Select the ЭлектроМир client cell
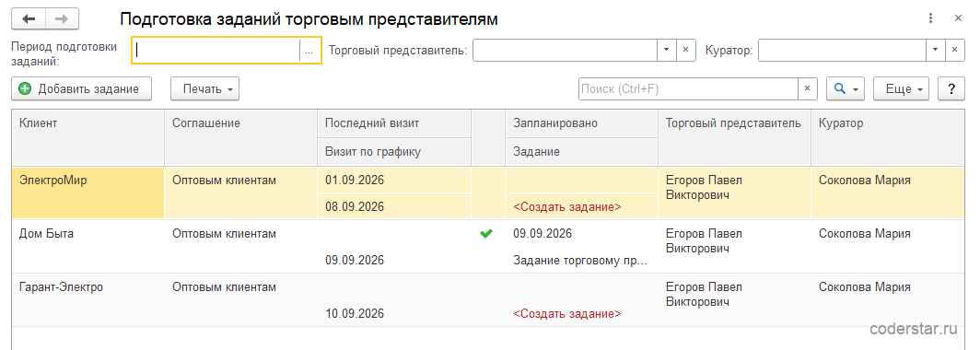This screenshot has height=350, width=980. coord(87,193)
